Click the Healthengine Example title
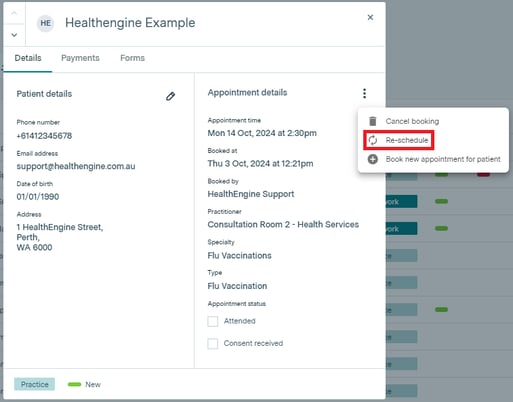Screen dimensions: 513x402 130,23
